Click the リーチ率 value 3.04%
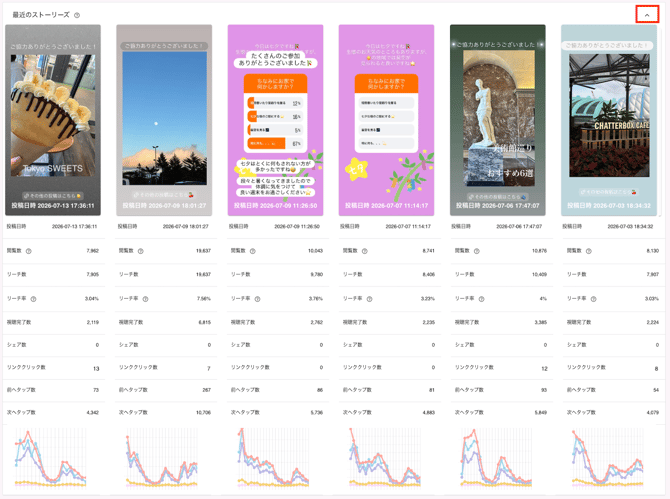 92,299
